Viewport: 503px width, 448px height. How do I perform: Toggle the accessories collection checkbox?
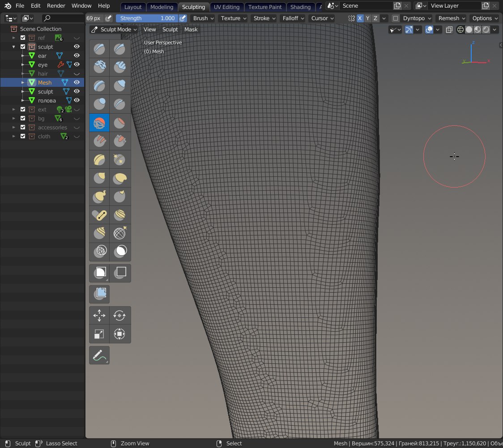point(23,127)
